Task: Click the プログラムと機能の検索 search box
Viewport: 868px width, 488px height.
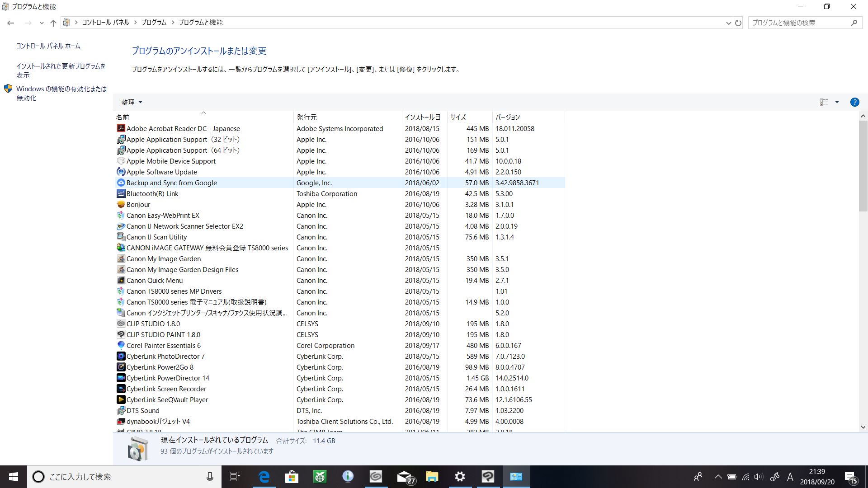Action: click(x=798, y=23)
